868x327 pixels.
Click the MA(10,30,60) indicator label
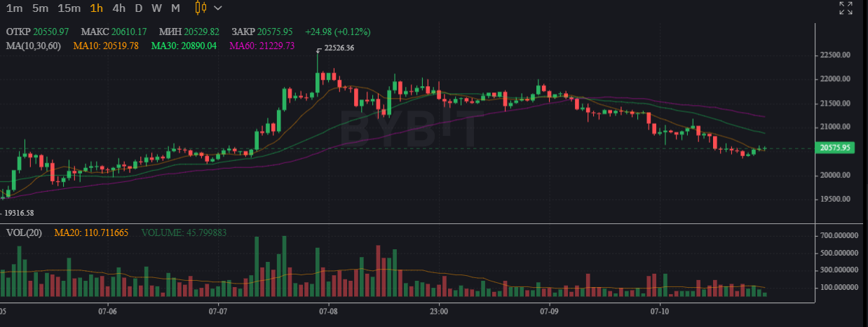34,46
